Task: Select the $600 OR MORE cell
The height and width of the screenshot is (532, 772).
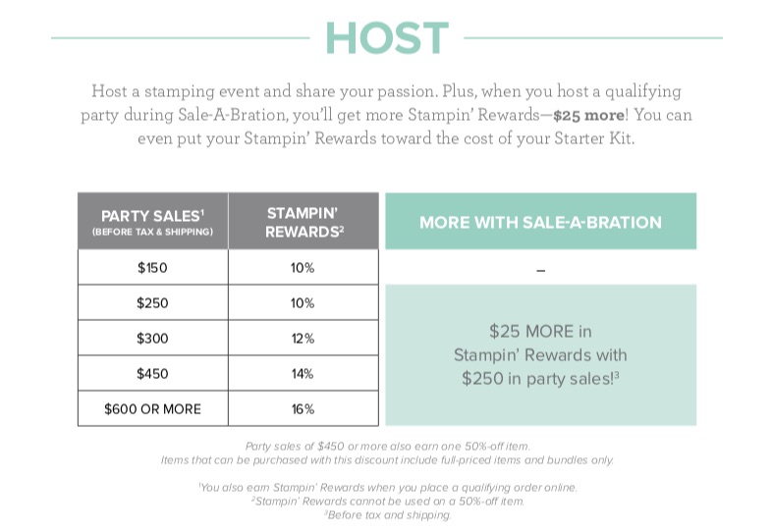Action: pyautogui.click(x=152, y=409)
